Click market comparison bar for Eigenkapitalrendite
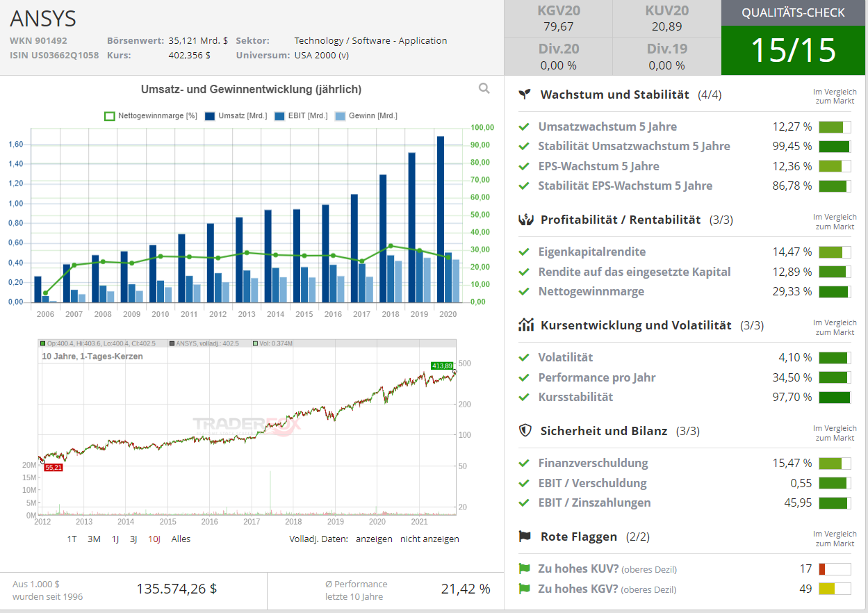The image size is (868, 613). point(835,252)
